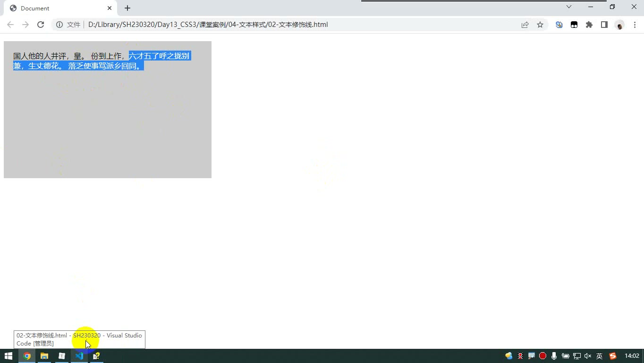
Task: Click the weather cloud tray icon
Action: [508, 356]
